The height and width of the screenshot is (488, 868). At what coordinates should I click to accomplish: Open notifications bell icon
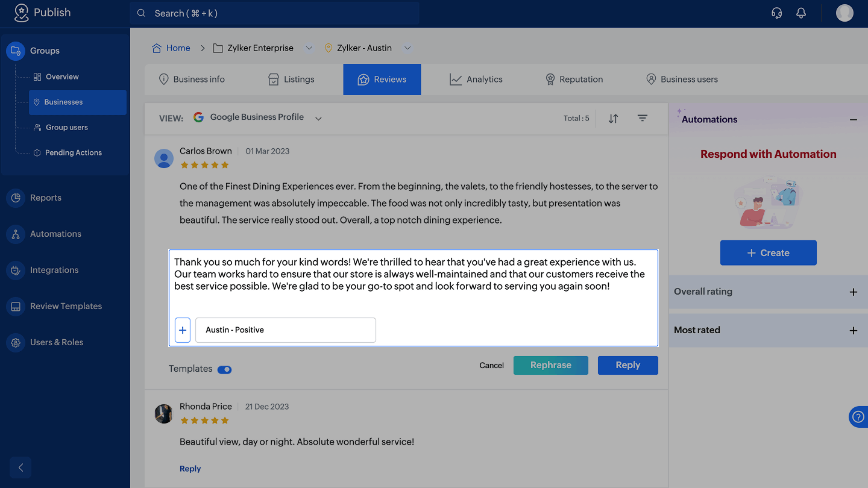(x=801, y=13)
